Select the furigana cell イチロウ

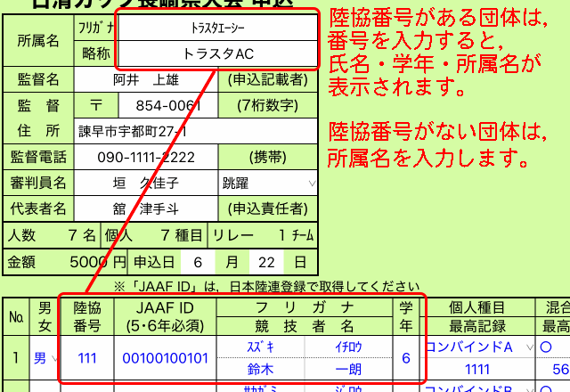(348, 347)
